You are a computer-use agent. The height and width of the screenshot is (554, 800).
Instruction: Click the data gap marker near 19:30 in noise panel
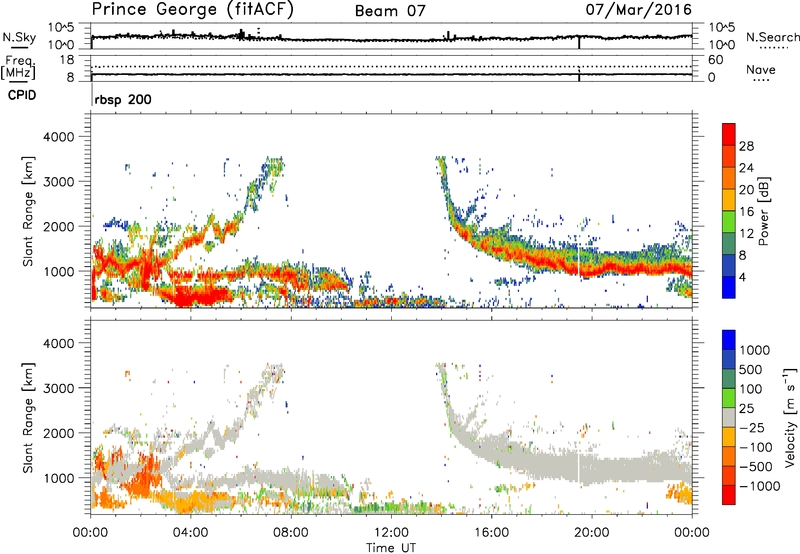[x=579, y=42]
